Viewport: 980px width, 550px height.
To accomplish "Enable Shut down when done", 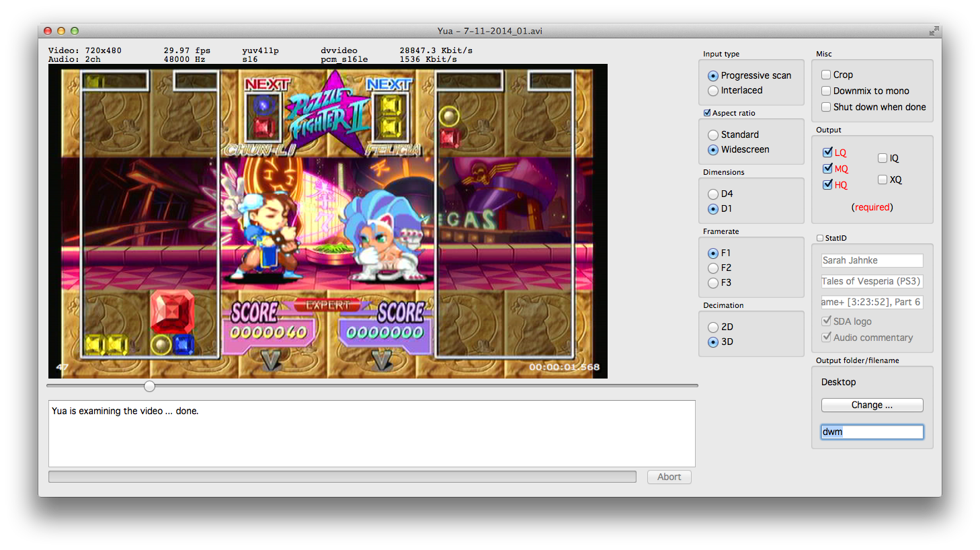I will [x=826, y=107].
